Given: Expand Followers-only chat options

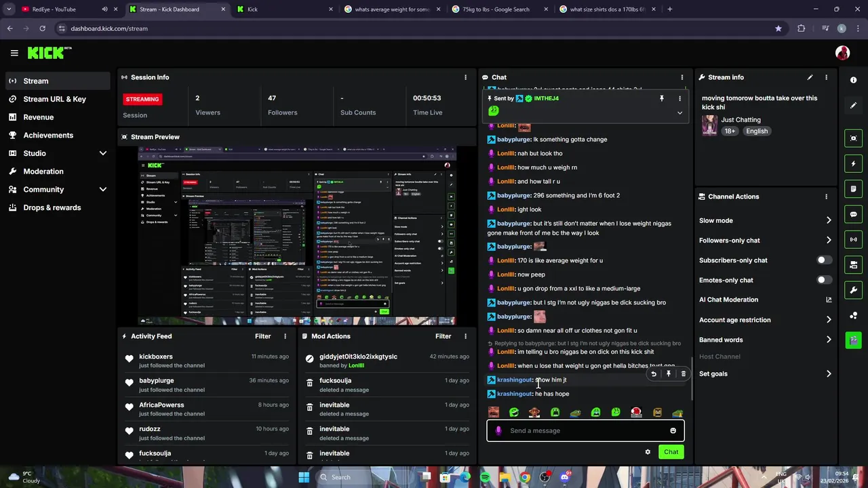Looking at the screenshot, I should (x=828, y=240).
